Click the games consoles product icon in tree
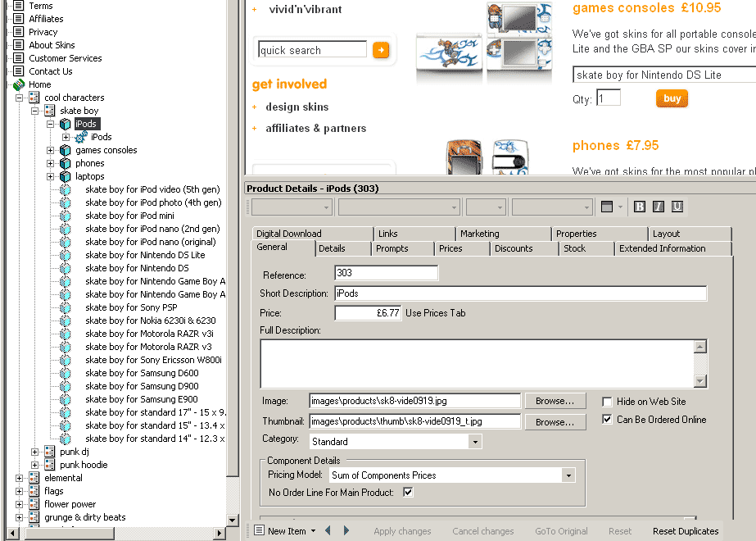Image resolution: width=756 pixels, height=541 pixels. tap(65, 150)
